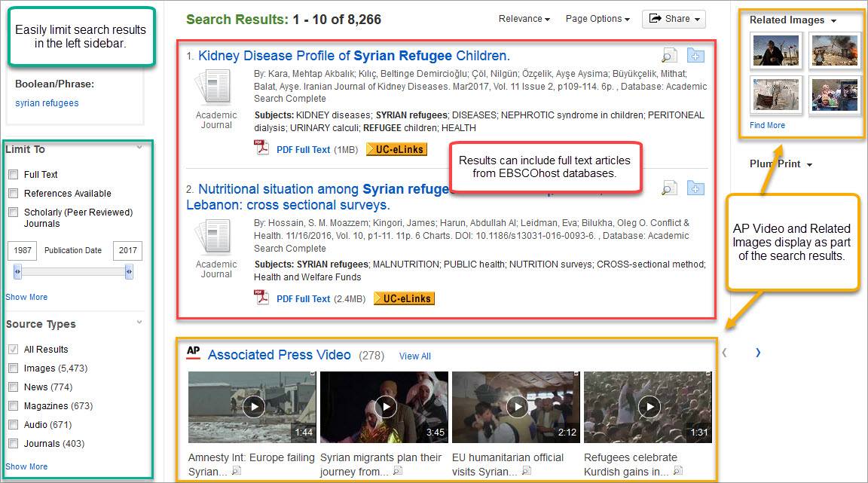Enable the Full Text limiter checkbox
This screenshot has width=868, height=483.
[14, 175]
